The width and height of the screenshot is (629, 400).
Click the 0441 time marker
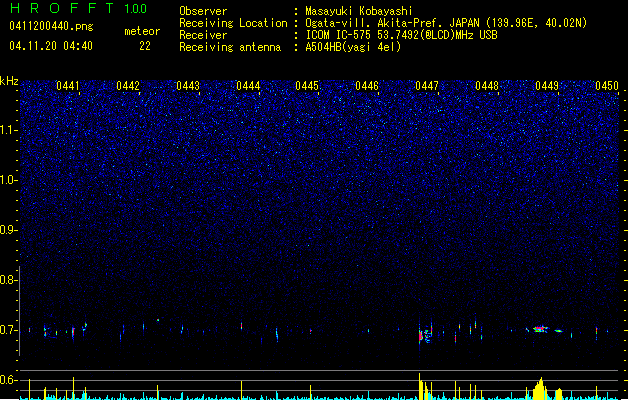(x=68, y=86)
